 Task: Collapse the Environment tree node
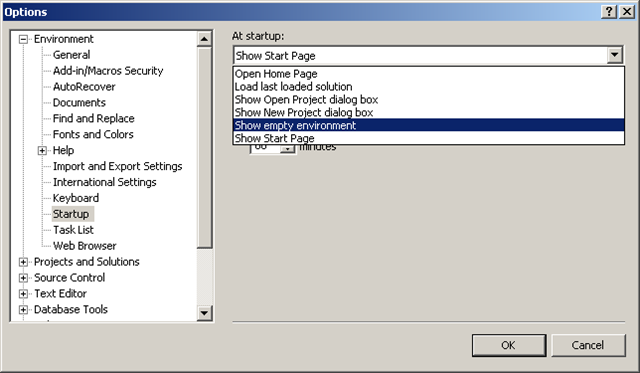pyautogui.click(x=24, y=39)
